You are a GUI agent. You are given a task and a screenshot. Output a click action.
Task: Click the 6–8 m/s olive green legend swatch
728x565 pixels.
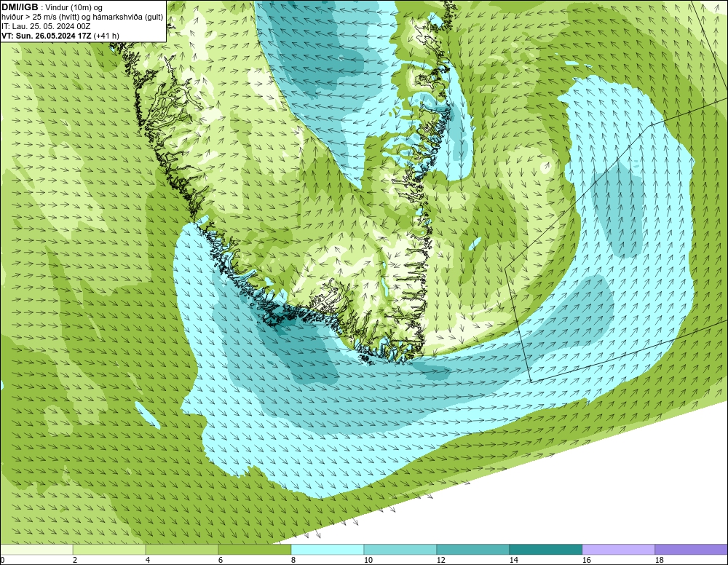[x=254, y=550]
